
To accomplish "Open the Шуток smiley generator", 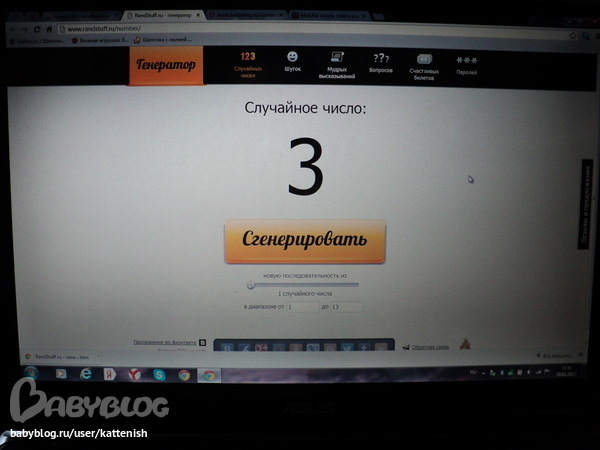I will 292,63.
